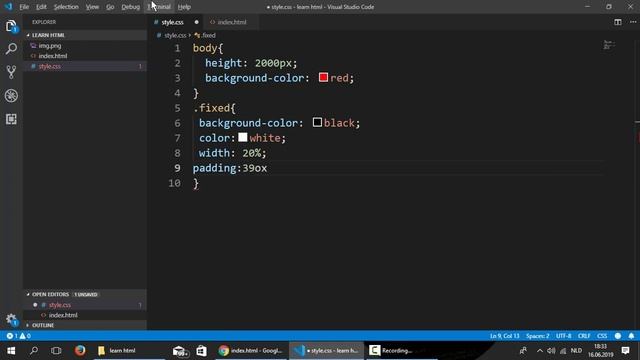
Task: Click line number 5 in gutter
Action: click(x=177, y=108)
